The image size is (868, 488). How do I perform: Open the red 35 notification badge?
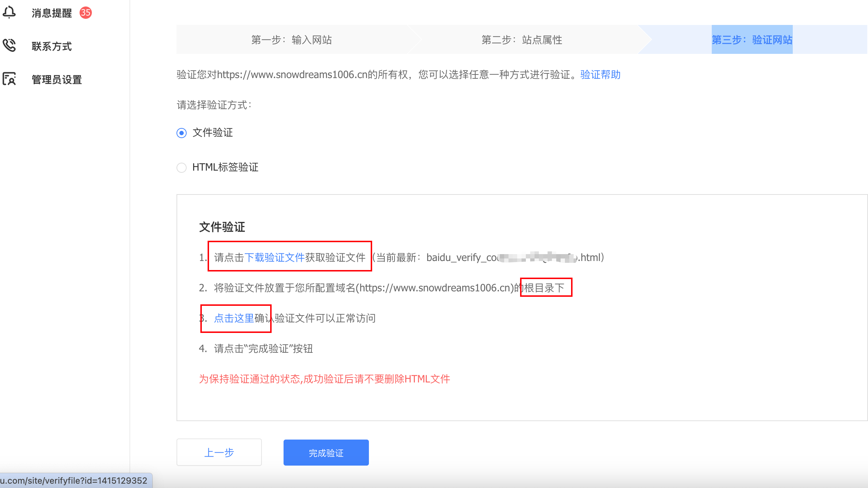coord(86,13)
